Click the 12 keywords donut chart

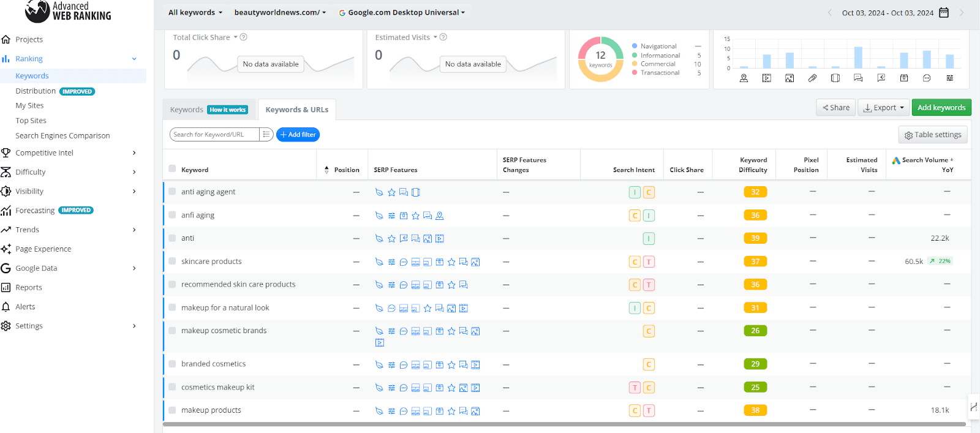coord(601,59)
